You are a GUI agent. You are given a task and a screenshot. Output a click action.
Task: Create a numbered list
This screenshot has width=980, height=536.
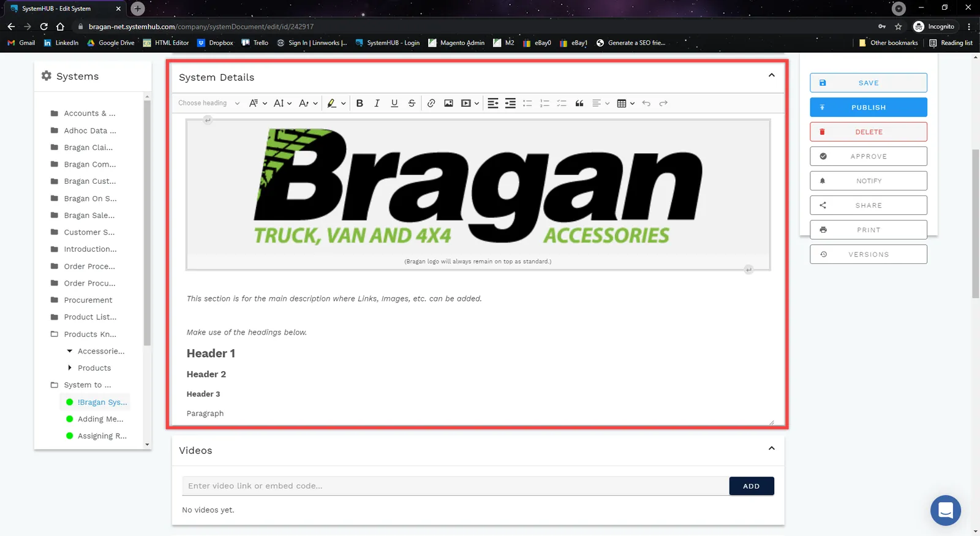545,103
